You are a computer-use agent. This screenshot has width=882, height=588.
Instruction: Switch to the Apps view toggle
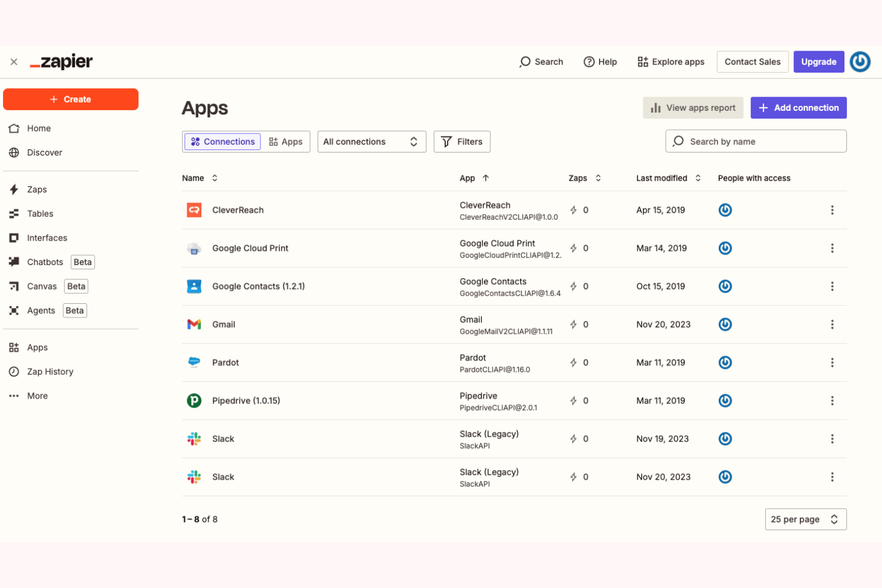click(x=285, y=142)
